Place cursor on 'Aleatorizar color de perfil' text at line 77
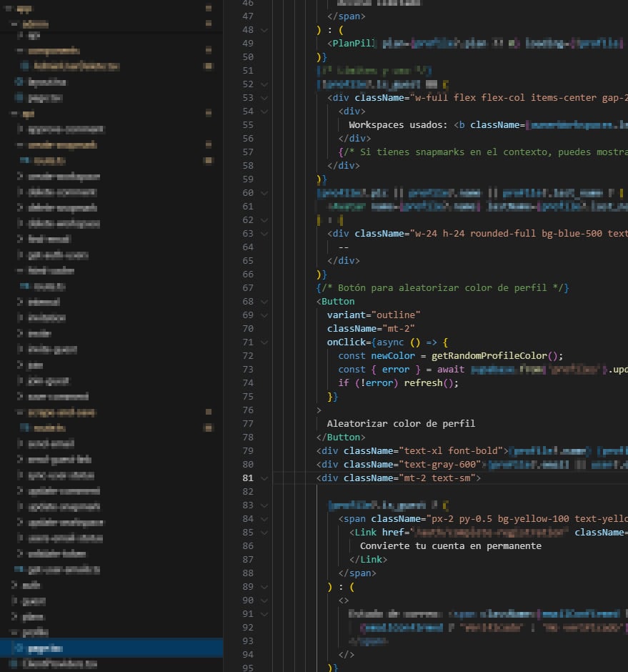Image resolution: width=628 pixels, height=672 pixels. pos(401,424)
